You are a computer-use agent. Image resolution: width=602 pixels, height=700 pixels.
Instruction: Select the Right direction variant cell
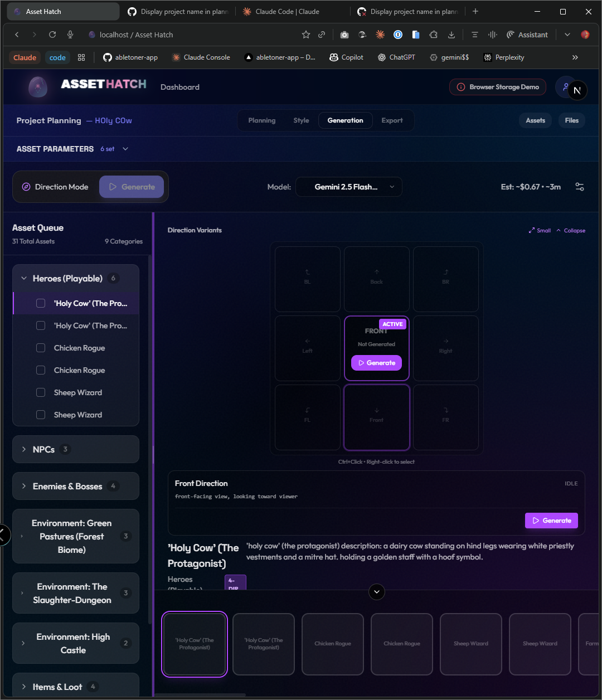pos(445,348)
